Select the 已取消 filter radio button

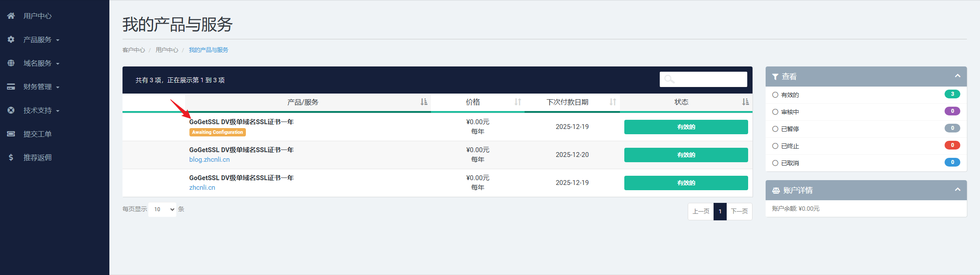(x=775, y=163)
